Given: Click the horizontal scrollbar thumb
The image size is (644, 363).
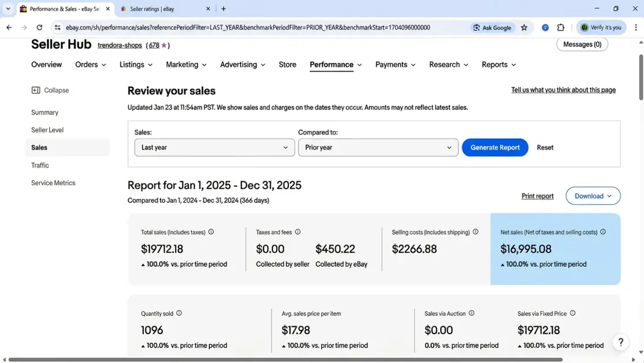Looking at the screenshot, I should 285,359.
